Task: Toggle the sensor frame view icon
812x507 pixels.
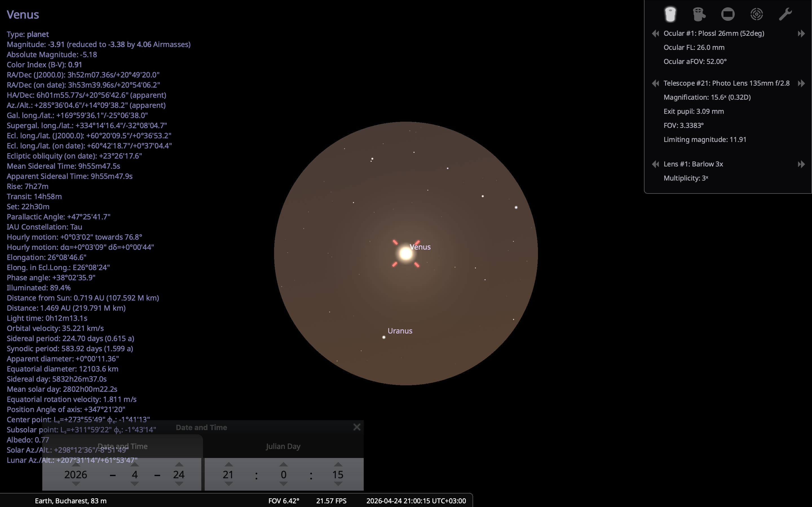Action: click(728, 14)
